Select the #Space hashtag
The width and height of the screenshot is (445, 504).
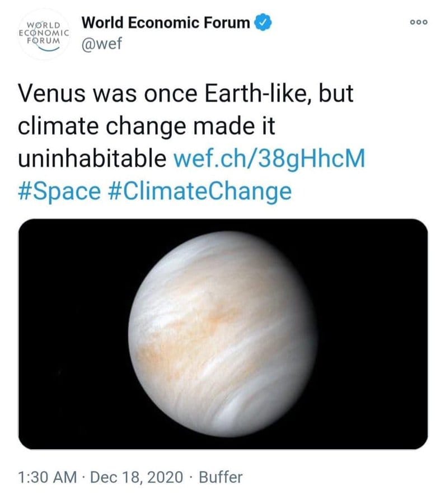coord(58,191)
